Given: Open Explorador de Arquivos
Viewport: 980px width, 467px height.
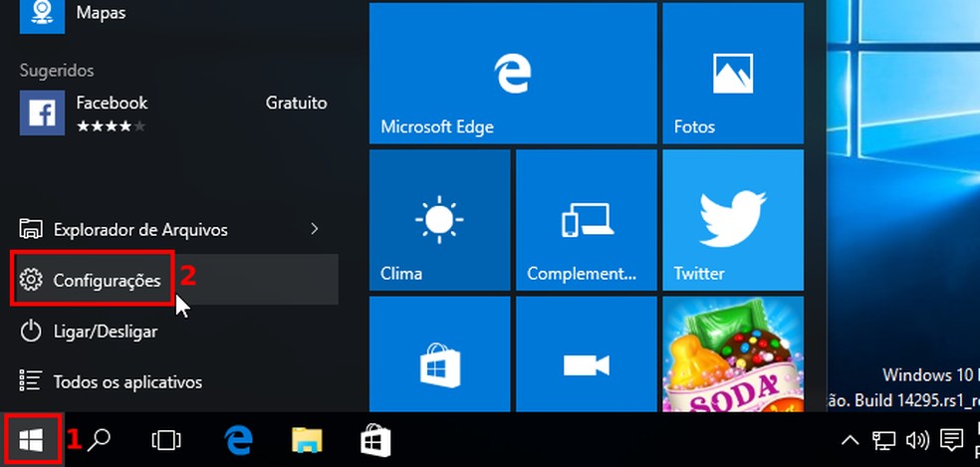Looking at the screenshot, I should point(174,229).
